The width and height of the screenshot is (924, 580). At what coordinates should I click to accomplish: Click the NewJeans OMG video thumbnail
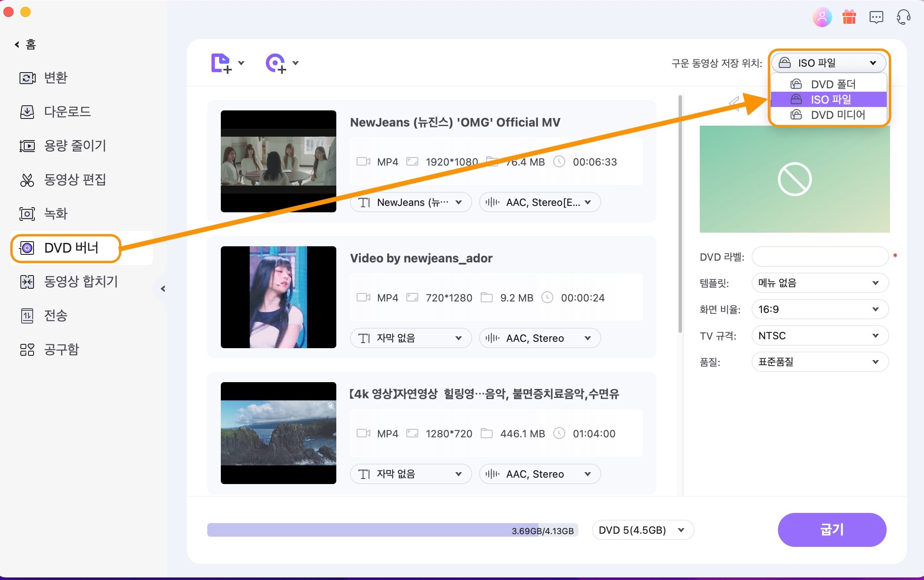(279, 161)
